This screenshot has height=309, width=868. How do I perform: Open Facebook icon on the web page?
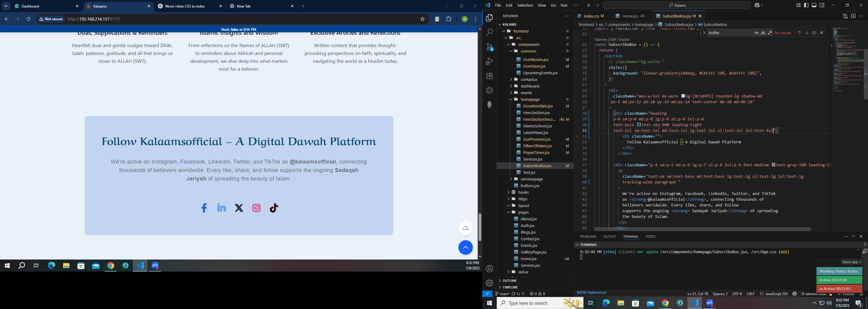[x=204, y=208]
